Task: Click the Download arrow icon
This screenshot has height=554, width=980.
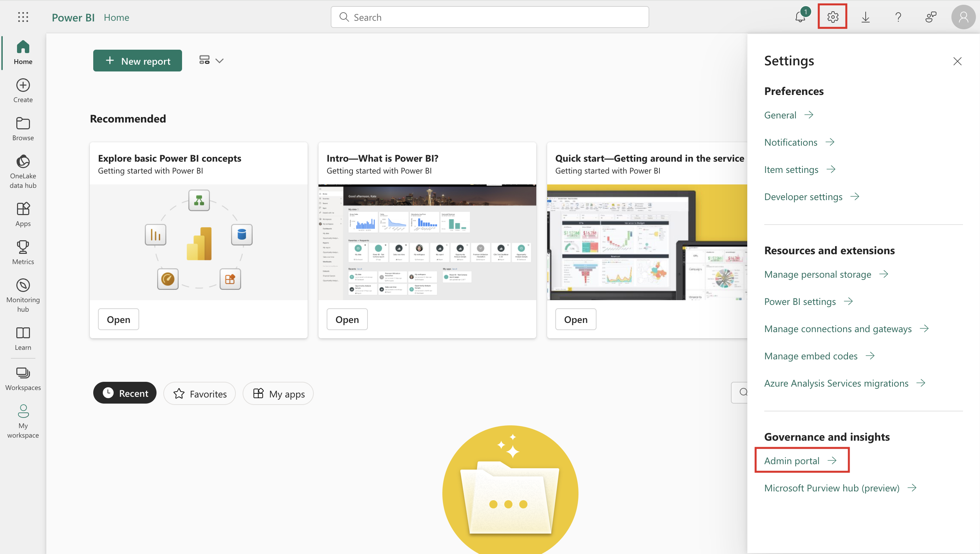Action: [x=865, y=17]
